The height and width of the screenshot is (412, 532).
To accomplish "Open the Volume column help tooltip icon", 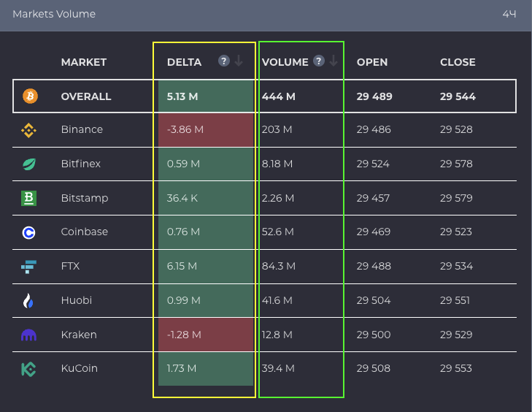I will tap(318, 61).
